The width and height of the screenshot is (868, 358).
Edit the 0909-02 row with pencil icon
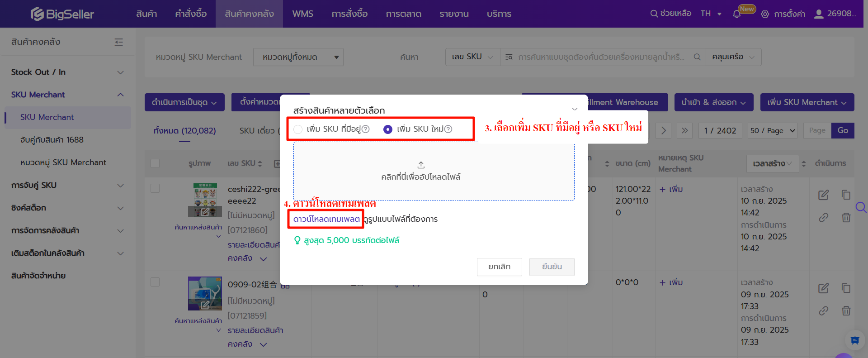(x=824, y=288)
